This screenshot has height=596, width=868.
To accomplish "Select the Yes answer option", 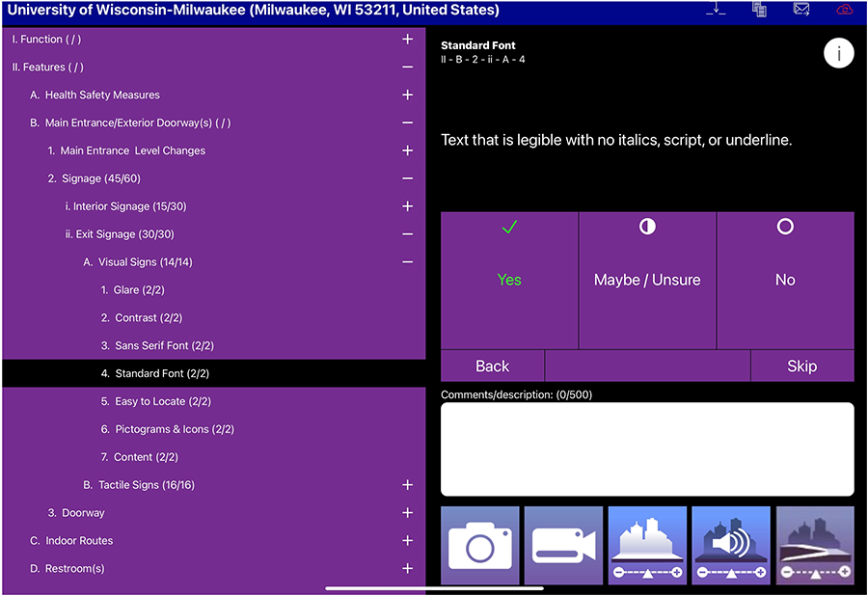I will click(509, 280).
